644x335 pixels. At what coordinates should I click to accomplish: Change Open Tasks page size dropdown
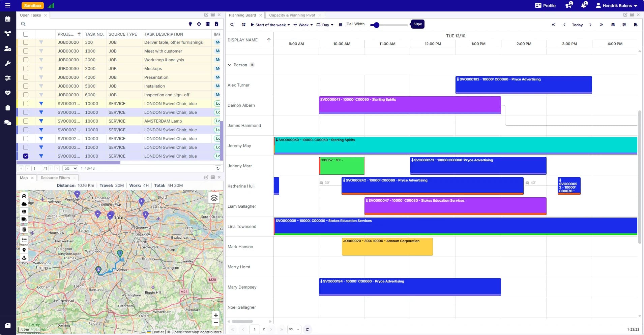[x=70, y=168]
